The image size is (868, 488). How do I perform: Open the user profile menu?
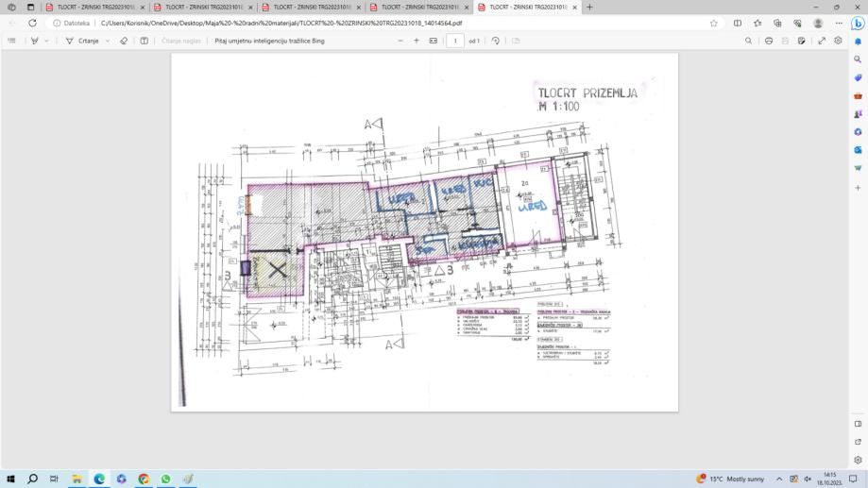coord(818,24)
